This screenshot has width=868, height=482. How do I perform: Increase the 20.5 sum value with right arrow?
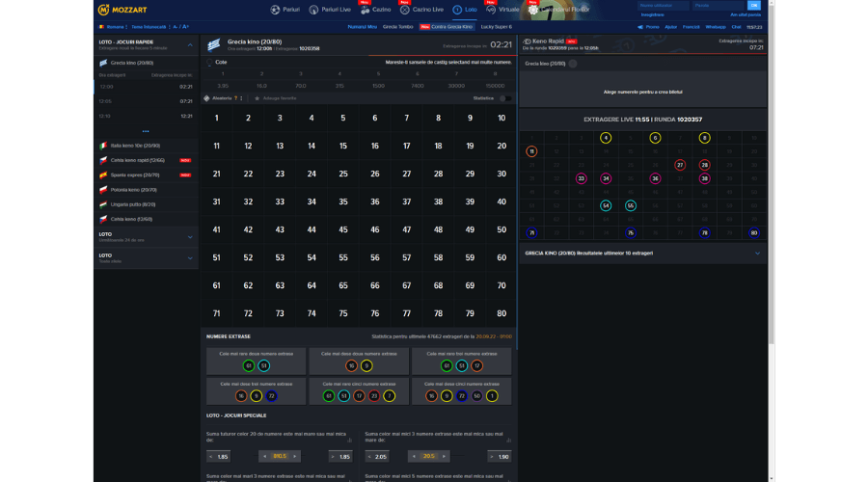coord(444,457)
